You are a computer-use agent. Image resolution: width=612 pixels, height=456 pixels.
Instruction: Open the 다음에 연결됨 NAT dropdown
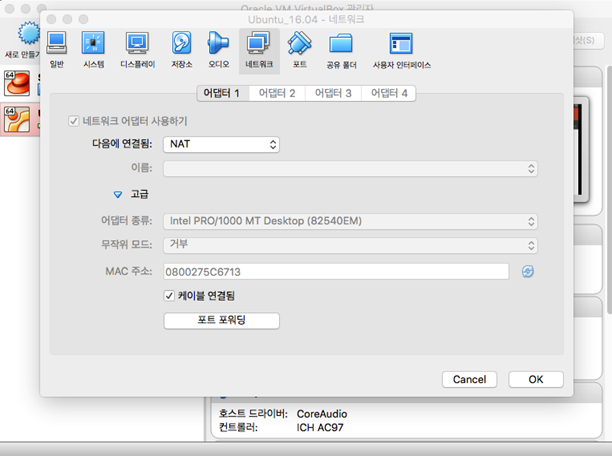click(x=221, y=144)
